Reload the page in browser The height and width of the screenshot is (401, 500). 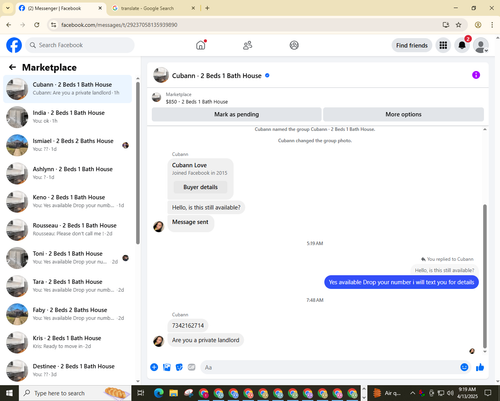tap(37, 25)
